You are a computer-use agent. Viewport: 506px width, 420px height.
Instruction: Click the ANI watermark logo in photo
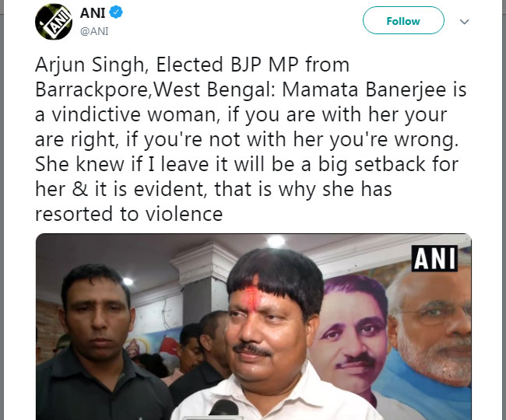434,258
